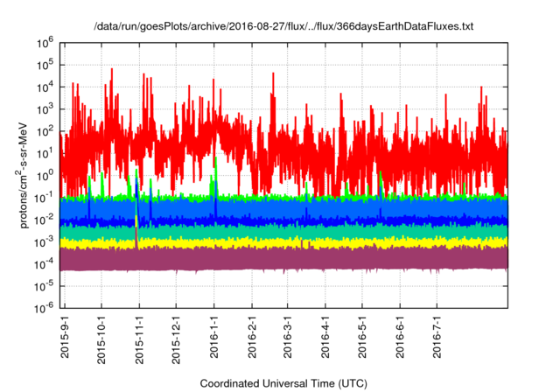This screenshot has width=560, height=392.
Task: Click the 10^-3 y-axis tick label
Action: click(x=44, y=242)
